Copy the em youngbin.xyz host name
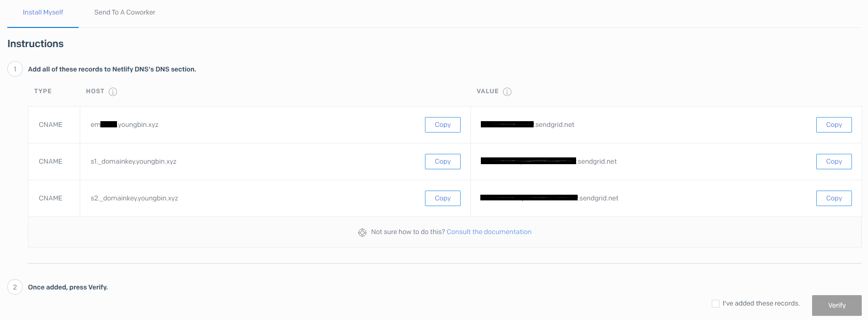The image size is (868, 320). click(443, 125)
